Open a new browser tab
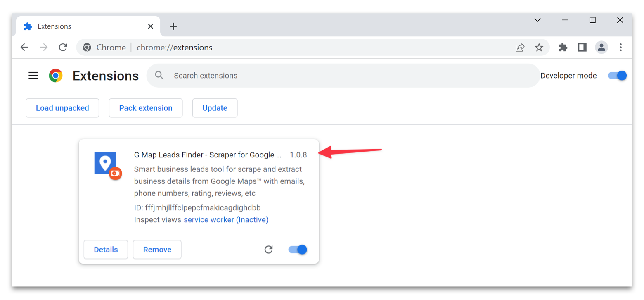The width and height of the screenshot is (644, 300). [173, 26]
